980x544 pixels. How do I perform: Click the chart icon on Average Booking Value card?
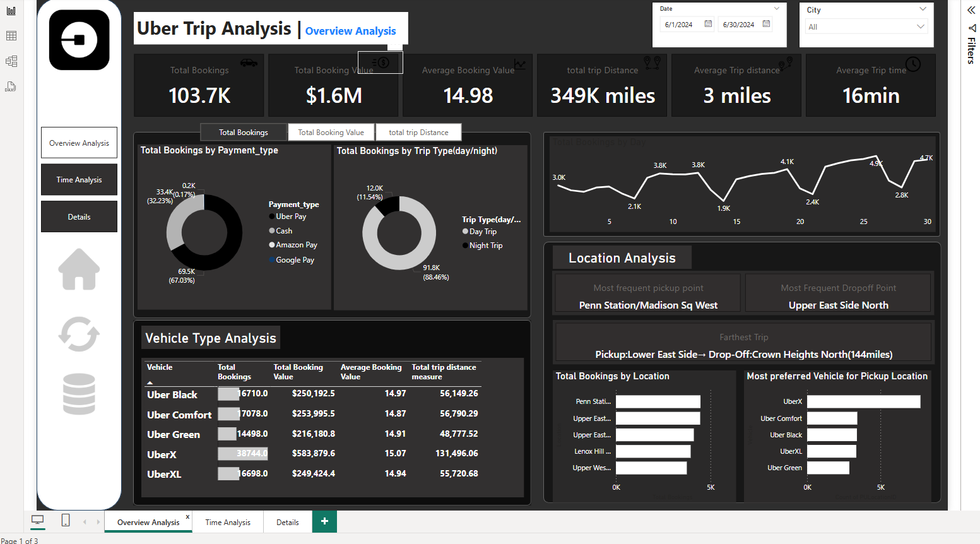coord(520,64)
